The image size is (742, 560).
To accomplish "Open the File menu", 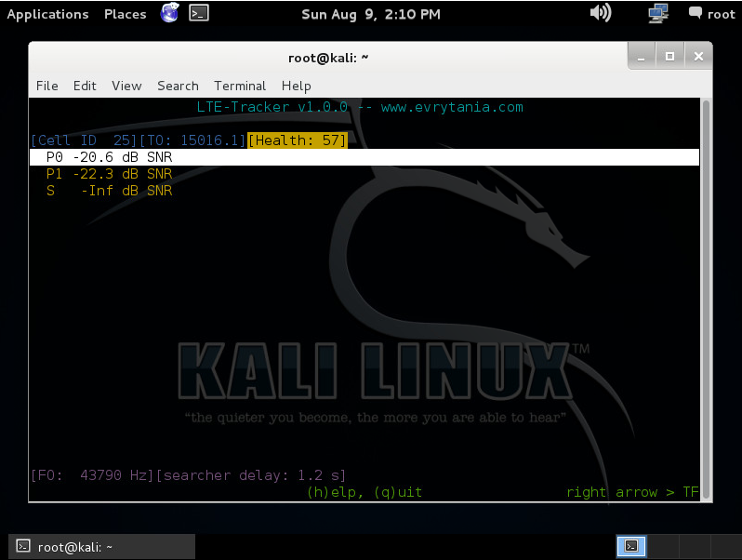I will coord(47,86).
